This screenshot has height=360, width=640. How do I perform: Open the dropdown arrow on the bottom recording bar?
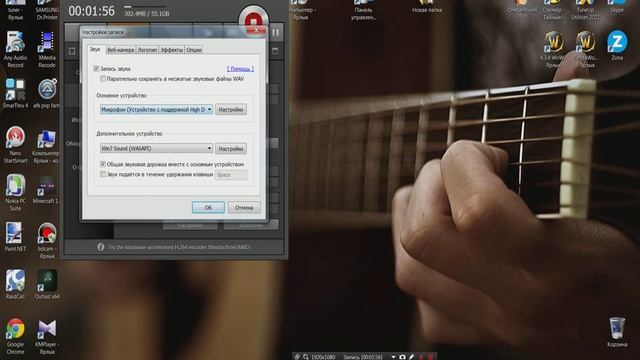[393, 357]
